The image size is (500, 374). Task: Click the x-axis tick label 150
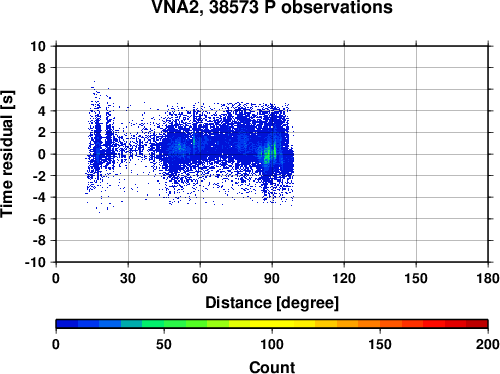tap(416, 278)
